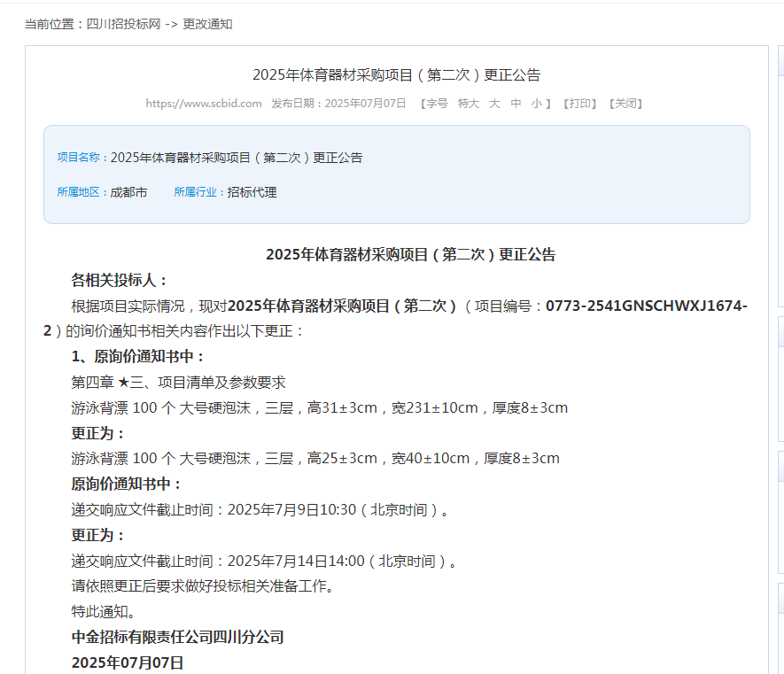This screenshot has height=674, width=784.
Task: Click the heading 1、原询价通知书中
Action: click(x=137, y=357)
